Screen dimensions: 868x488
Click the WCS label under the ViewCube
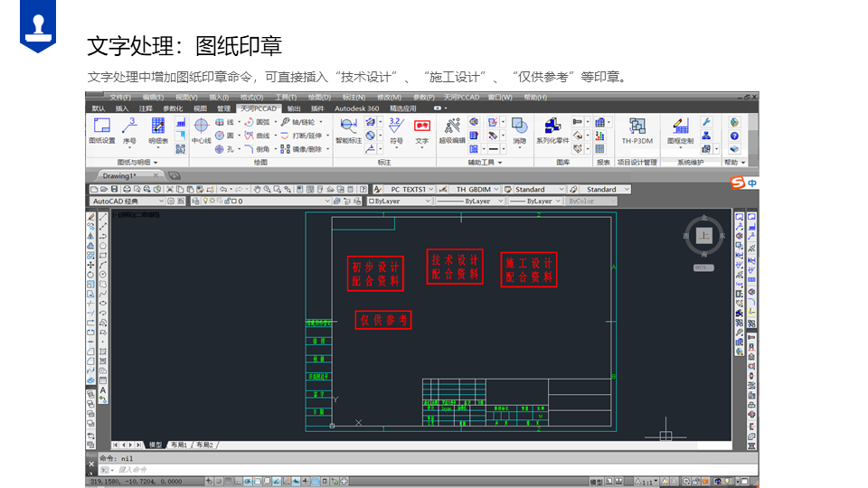(x=703, y=267)
